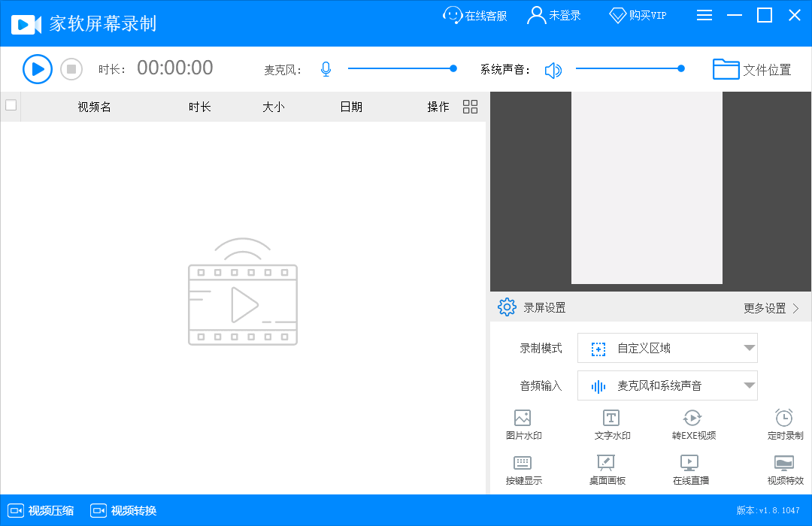Click the recording preview area
Screen dimensions: 812x526
650,192
